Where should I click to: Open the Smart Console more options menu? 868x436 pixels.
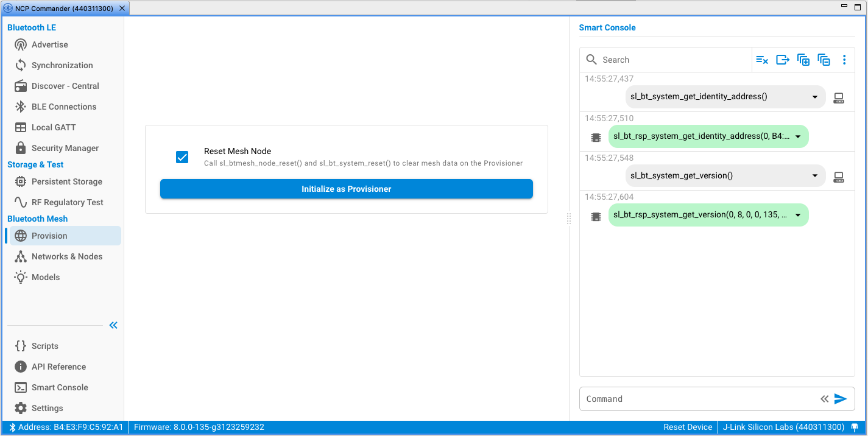pos(844,60)
